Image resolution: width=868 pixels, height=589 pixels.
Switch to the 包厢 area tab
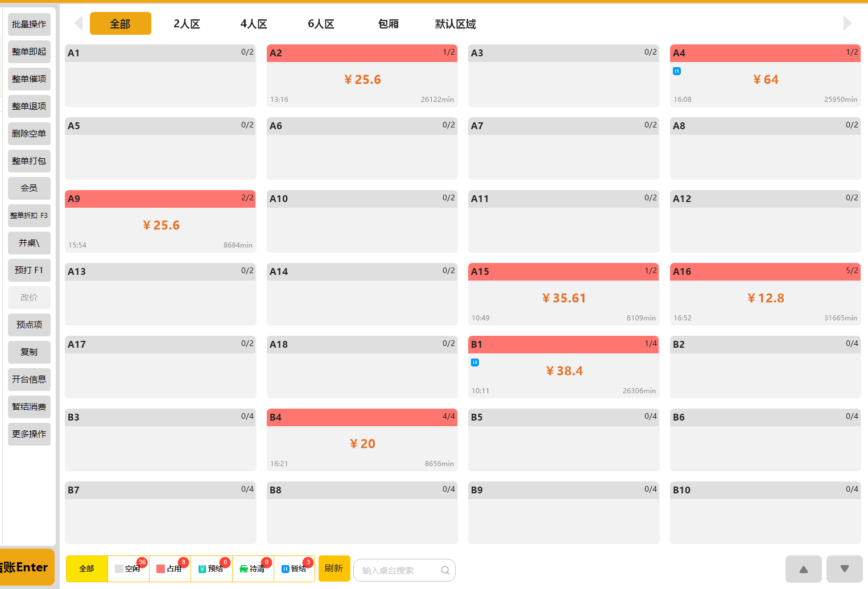click(388, 24)
